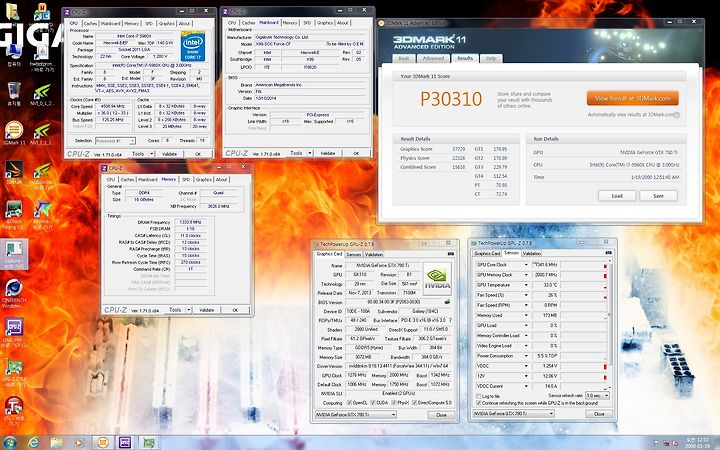Open the GPU Core Clock sensor dropdown
Image resolution: width=720 pixels, height=450 pixels.
point(526,265)
